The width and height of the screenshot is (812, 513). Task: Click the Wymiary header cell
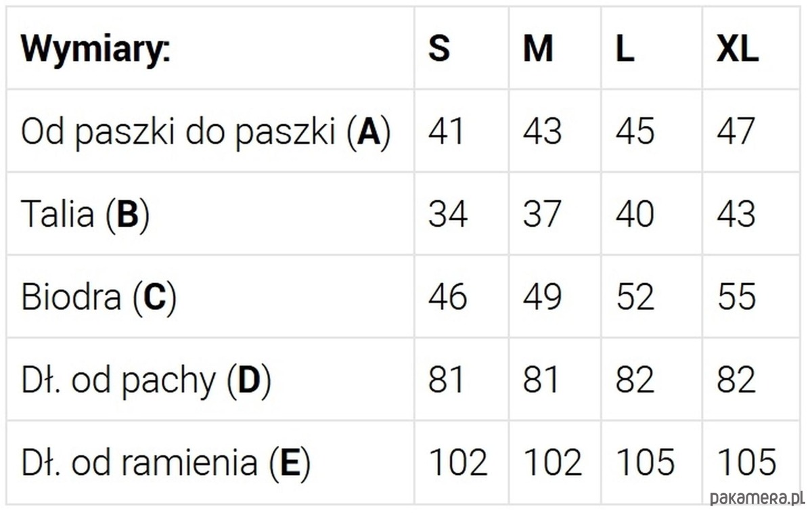tap(95, 49)
